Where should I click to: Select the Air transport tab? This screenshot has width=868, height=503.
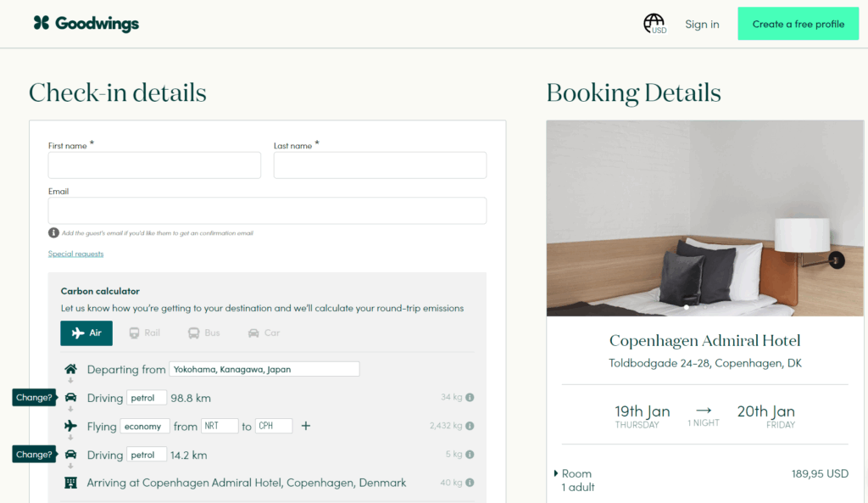point(86,333)
